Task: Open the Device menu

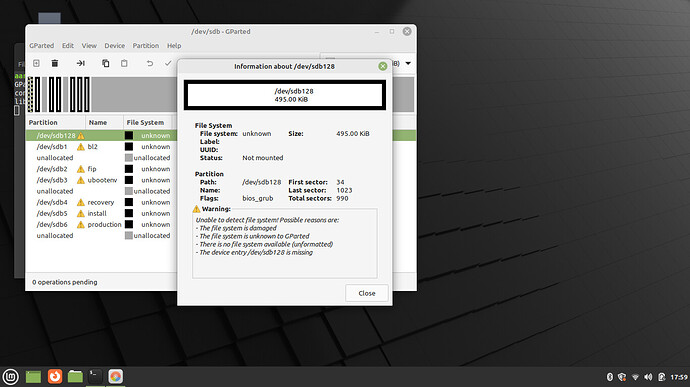Action: tap(114, 46)
